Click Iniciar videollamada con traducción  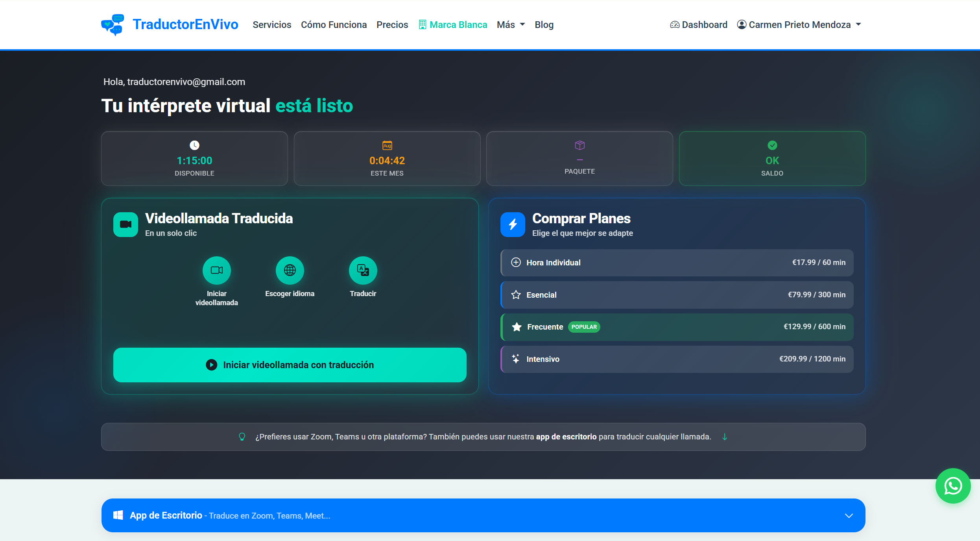click(290, 365)
